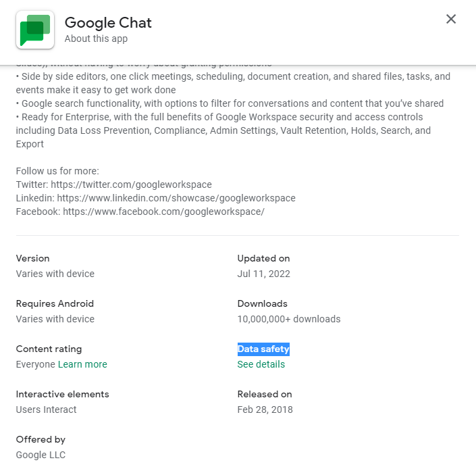Open the Content rating Learn more link
The image size is (476, 471).
click(x=82, y=364)
